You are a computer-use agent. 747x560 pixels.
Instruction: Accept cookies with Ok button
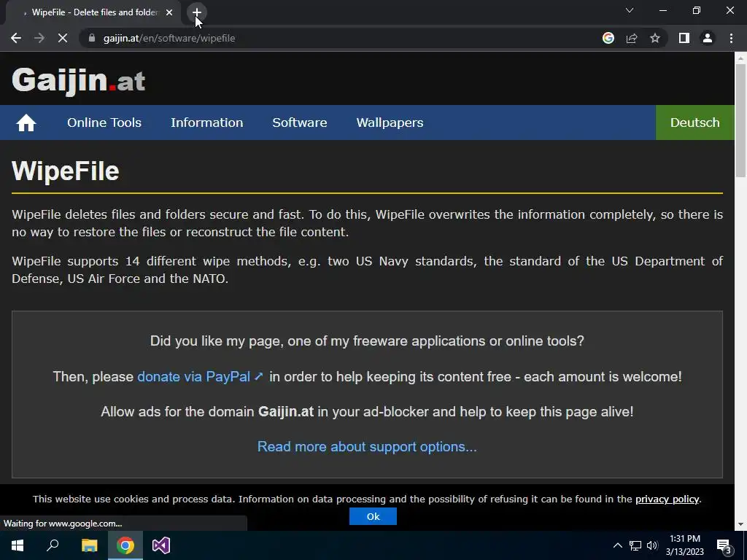[x=373, y=516]
